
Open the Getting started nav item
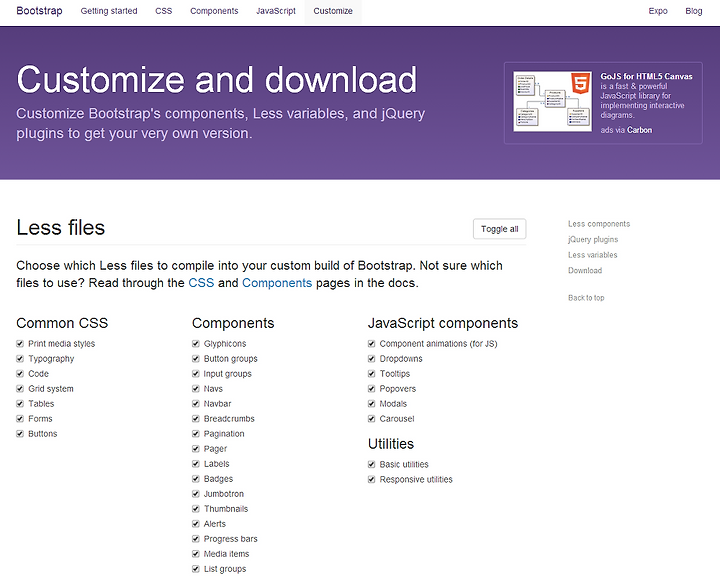(109, 11)
